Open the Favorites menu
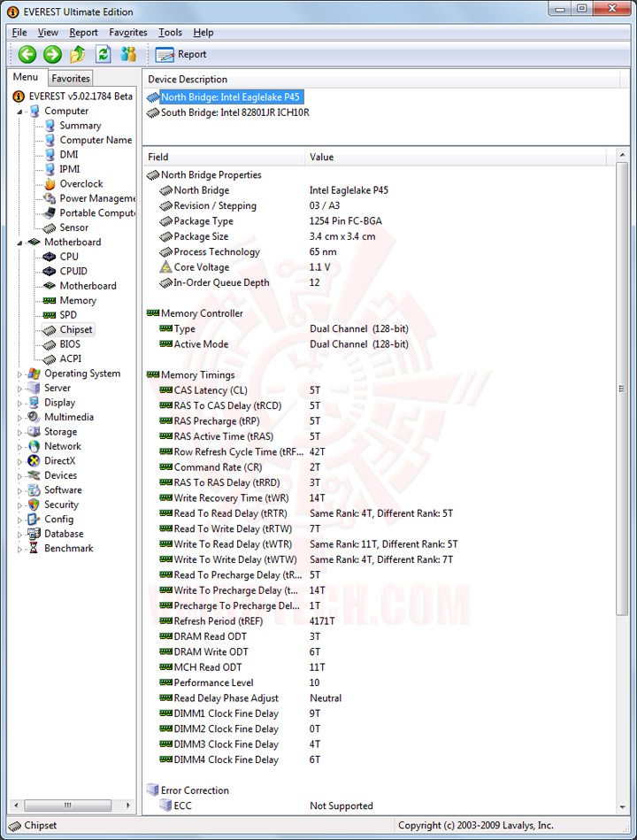 tap(128, 32)
